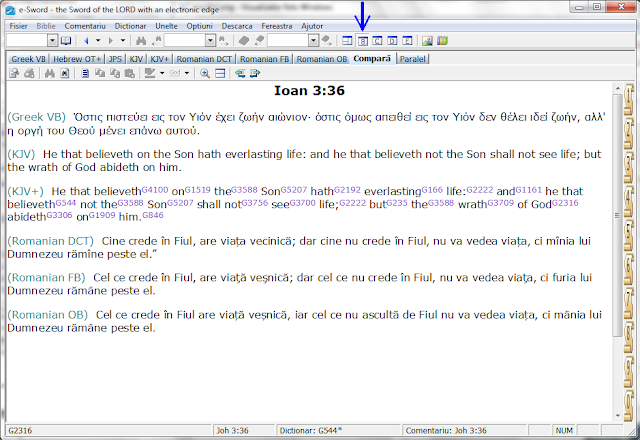Image resolution: width=640 pixels, height=440 pixels.
Task: Click the scrollbar down arrow
Action: 617,416
